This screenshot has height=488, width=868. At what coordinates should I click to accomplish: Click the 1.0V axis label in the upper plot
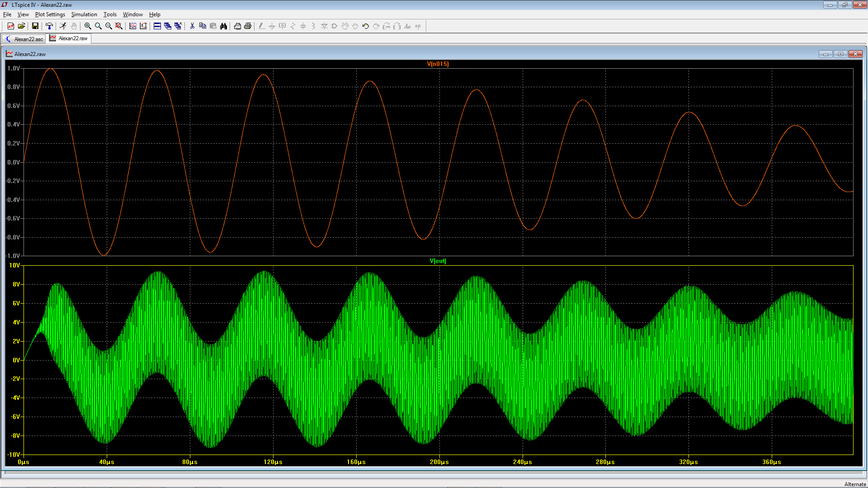[x=14, y=68]
